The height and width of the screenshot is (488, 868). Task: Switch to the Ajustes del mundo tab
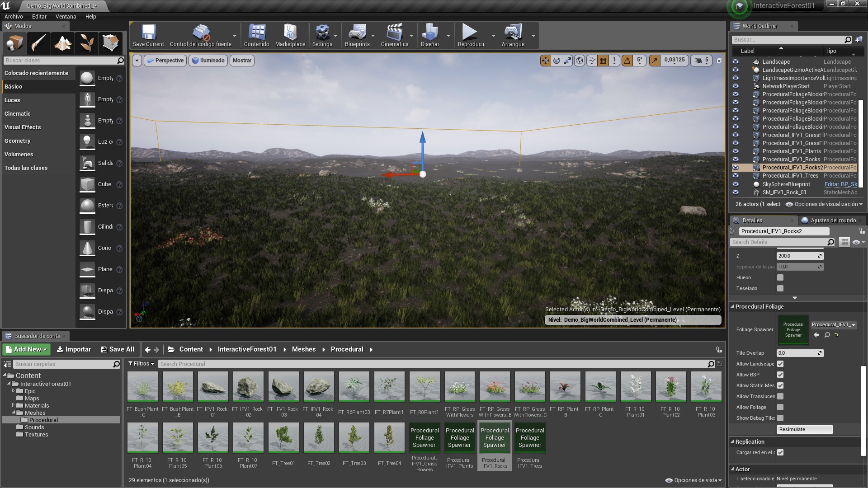tap(833, 221)
